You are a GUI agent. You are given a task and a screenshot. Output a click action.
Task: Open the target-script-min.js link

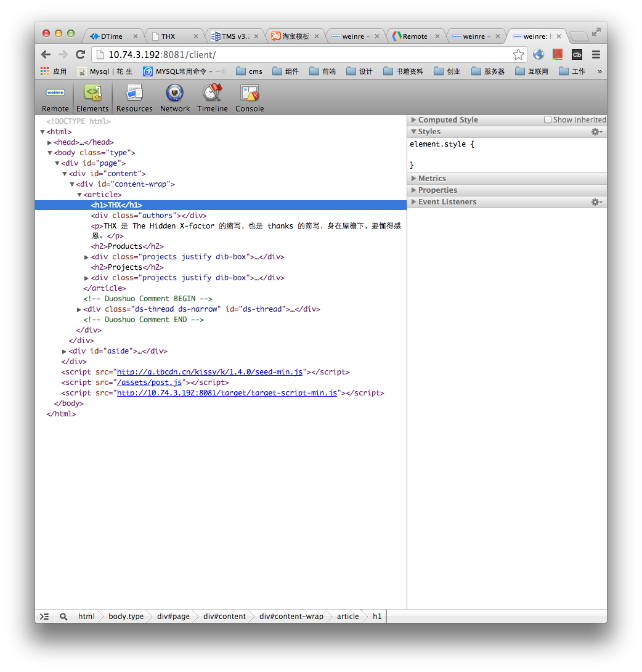pyautogui.click(x=227, y=393)
